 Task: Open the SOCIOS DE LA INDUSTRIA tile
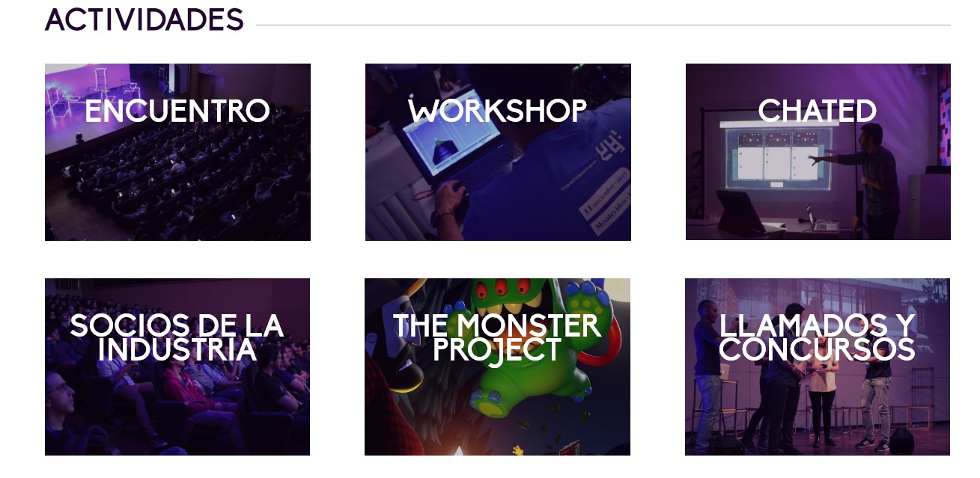point(177,367)
